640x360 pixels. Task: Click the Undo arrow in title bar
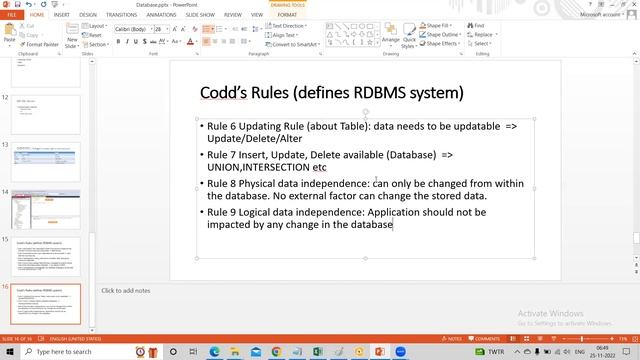click(29, 4)
